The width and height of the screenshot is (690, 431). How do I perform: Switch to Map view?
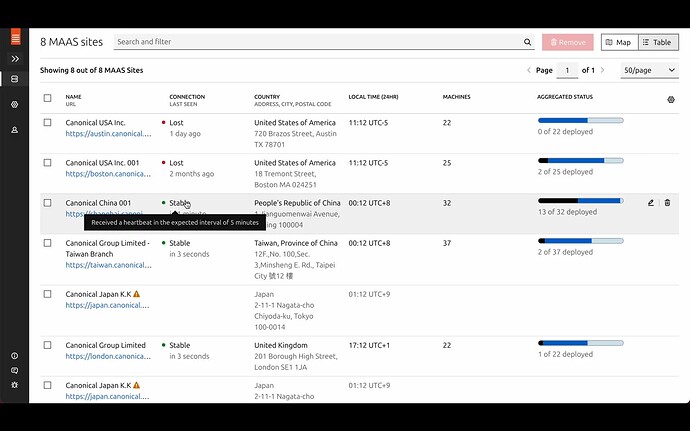point(619,42)
